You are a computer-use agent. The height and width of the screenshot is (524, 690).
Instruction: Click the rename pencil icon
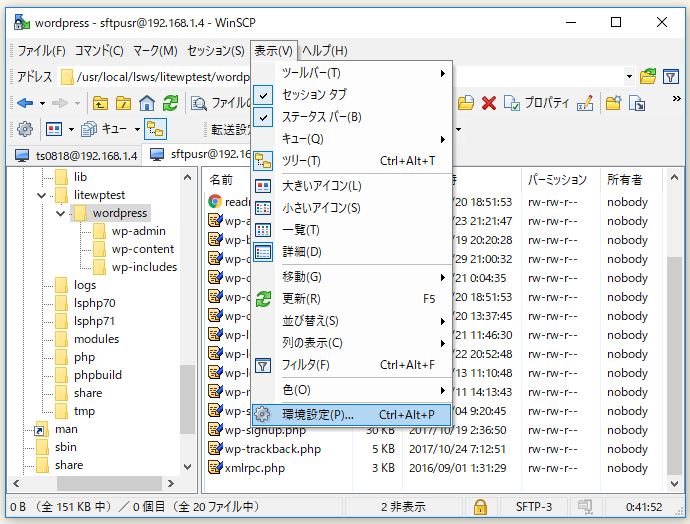[x=585, y=103]
